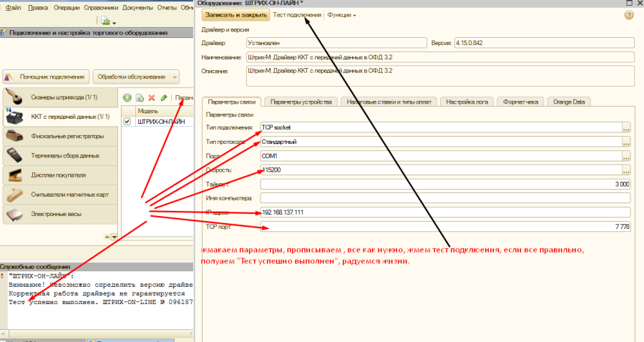644x342 pixels.
Task: Click the IP адрес input field
Action: point(445,212)
